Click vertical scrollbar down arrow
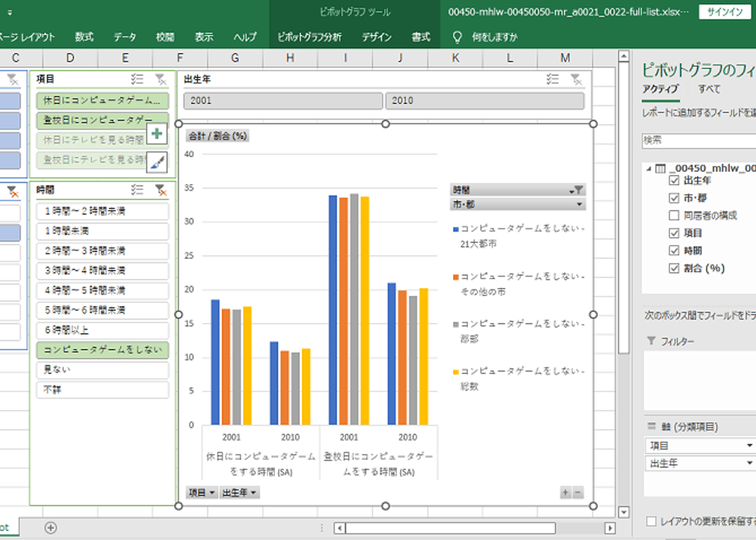This screenshot has height=540, width=756. [623, 512]
